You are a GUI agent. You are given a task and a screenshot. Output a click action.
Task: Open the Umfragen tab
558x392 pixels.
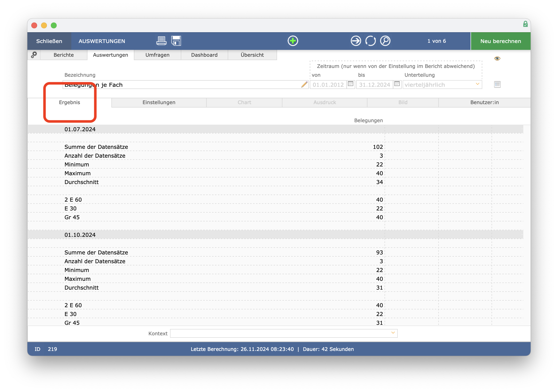pyautogui.click(x=157, y=55)
